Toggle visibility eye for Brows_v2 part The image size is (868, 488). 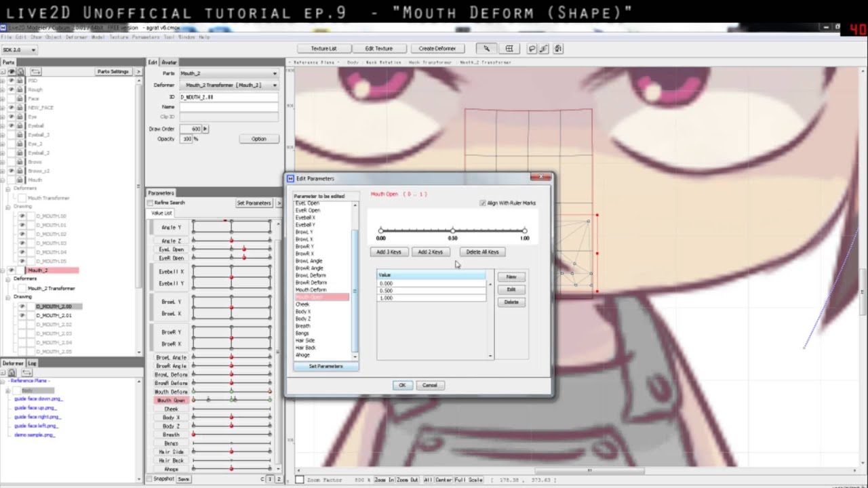pyautogui.click(x=11, y=171)
